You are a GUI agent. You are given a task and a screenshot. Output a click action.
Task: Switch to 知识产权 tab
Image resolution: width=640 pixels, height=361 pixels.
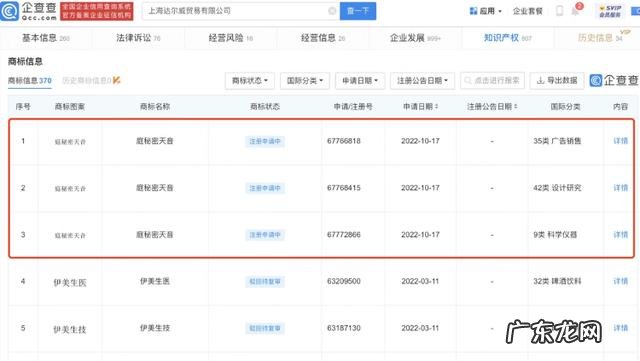pos(508,38)
